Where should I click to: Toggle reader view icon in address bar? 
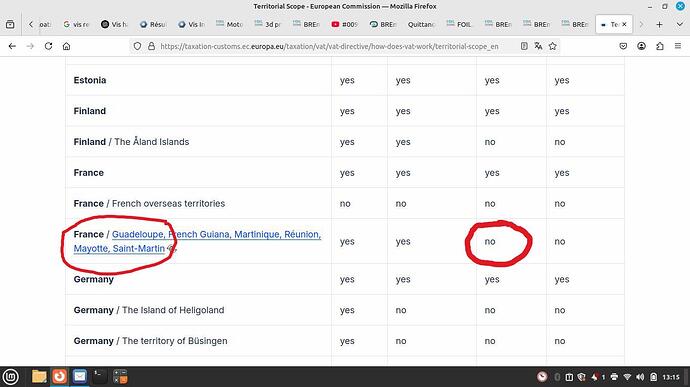coord(524,46)
